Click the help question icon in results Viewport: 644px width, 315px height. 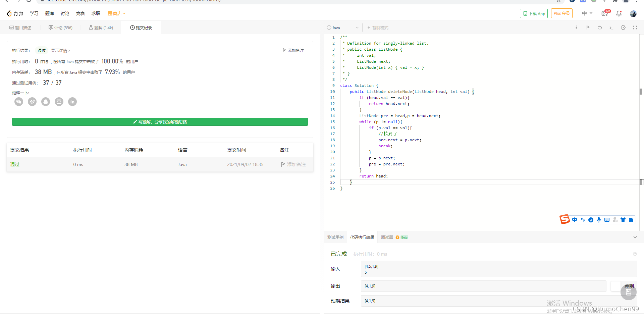[x=635, y=254]
